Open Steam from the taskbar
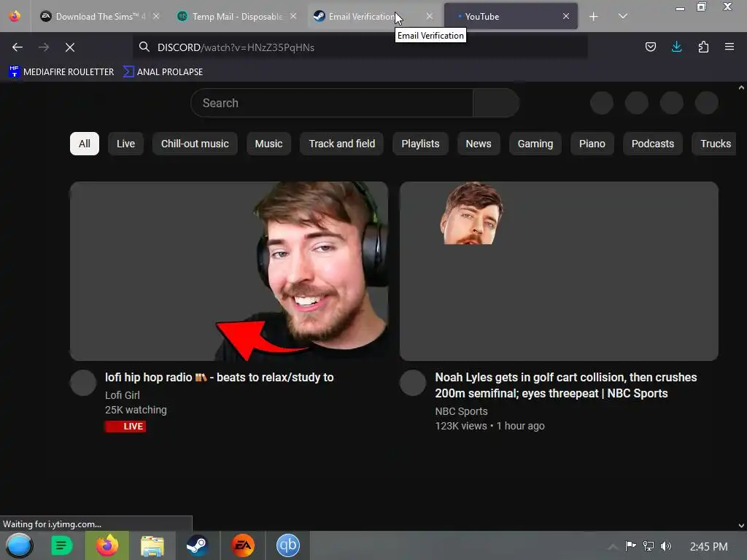 point(197,545)
